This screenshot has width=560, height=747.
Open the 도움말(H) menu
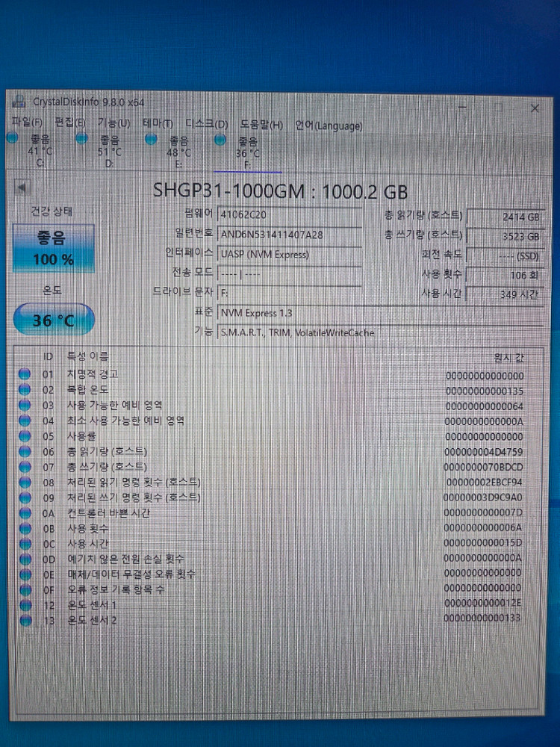(261, 125)
